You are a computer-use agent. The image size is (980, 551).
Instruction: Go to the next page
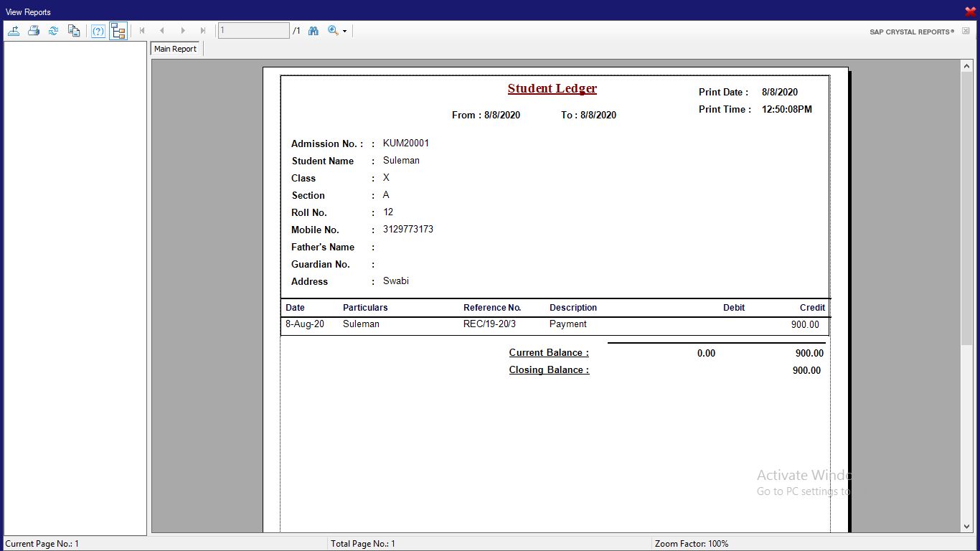coord(183,31)
